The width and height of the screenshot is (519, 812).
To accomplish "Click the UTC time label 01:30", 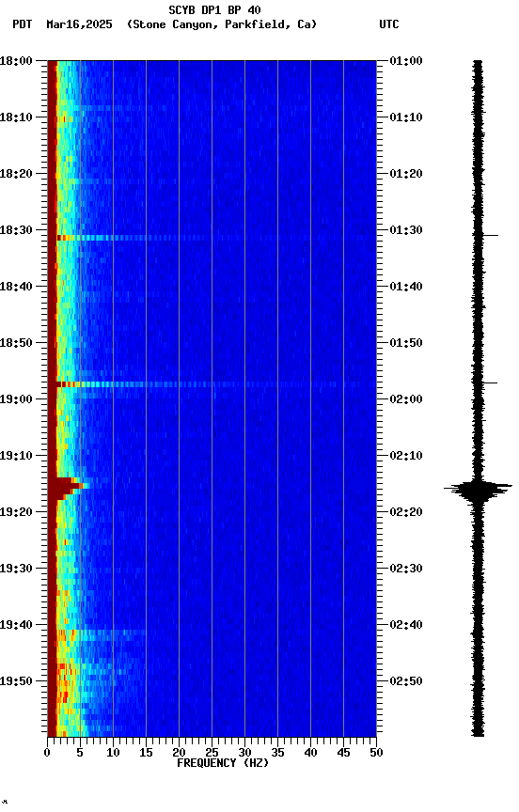I will click(406, 230).
